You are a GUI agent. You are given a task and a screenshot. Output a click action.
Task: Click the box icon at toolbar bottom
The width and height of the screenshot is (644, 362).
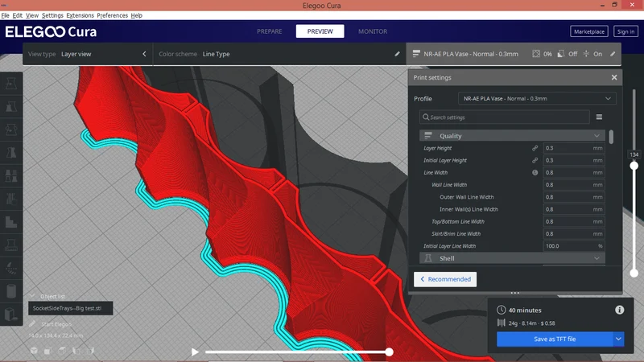[11, 315]
